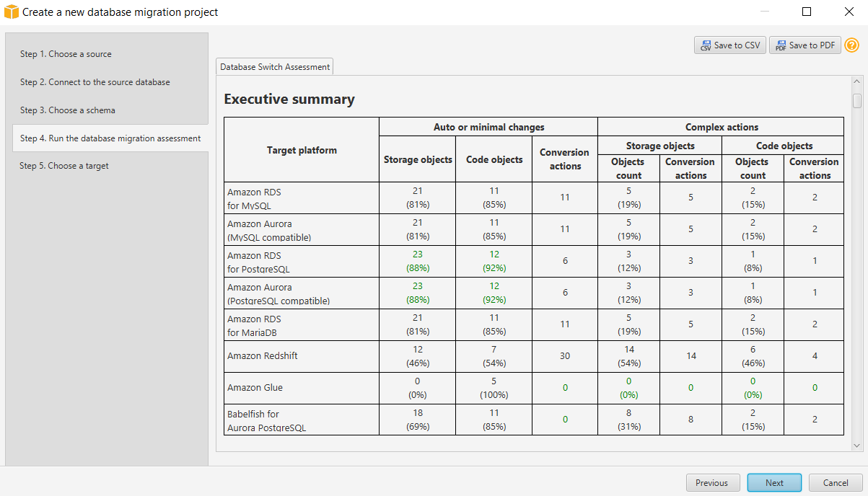Open Step 3. Choose a schema
868x496 pixels.
68,110
